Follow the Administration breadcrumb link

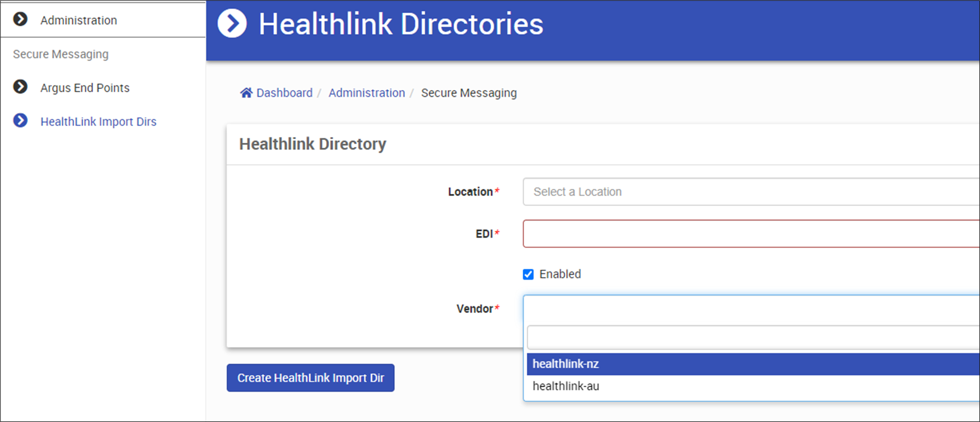[x=367, y=93]
